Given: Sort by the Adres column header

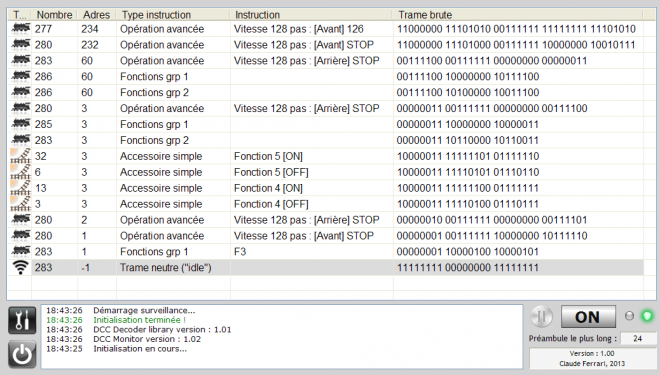Looking at the screenshot, I should [x=97, y=15].
